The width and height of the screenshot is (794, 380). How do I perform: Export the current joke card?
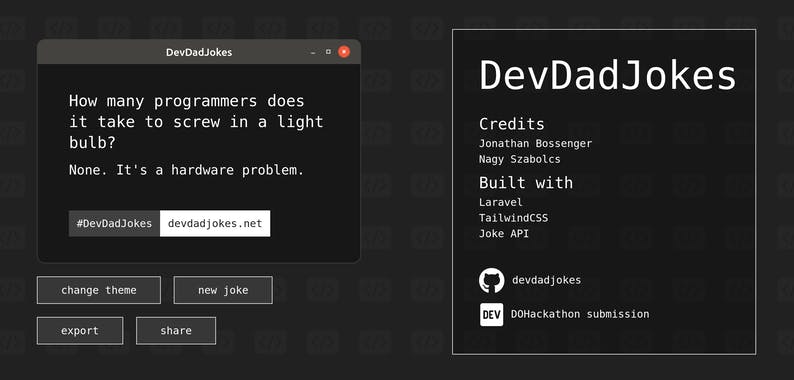click(80, 331)
